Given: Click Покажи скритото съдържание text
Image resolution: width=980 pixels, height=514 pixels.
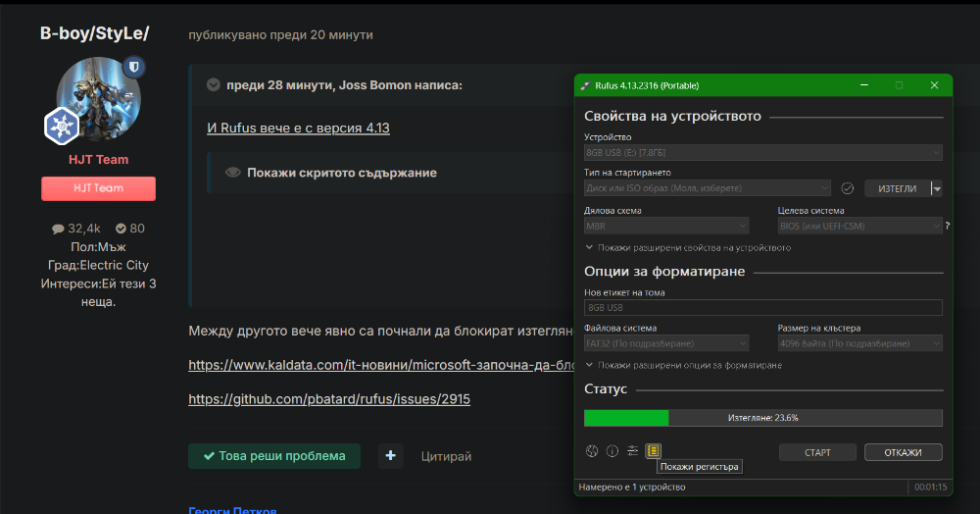Looking at the screenshot, I should tap(342, 173).
